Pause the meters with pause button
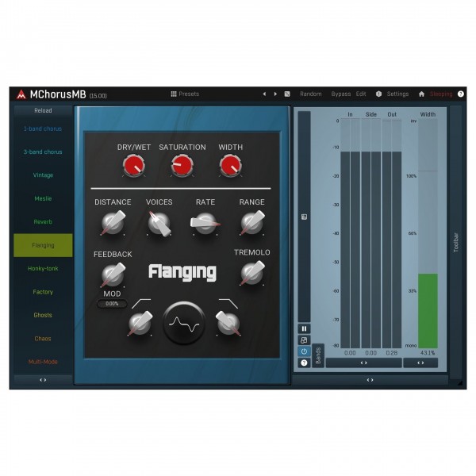Viewport: 476px width, 476px height. coord(304,328)
